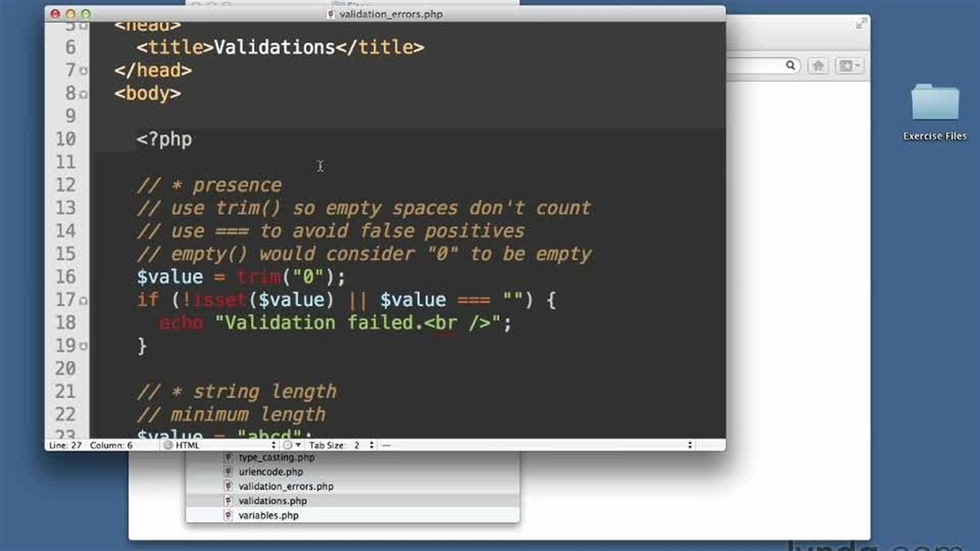Viewport: 980px width, 551px height.
Task: Open the browser bookmarks dropdown button
Action: pos(848,67)
